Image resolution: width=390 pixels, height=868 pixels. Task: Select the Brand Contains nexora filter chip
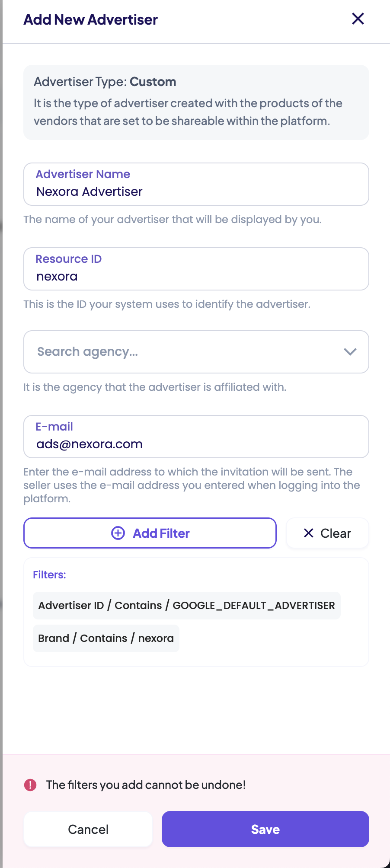106,638
